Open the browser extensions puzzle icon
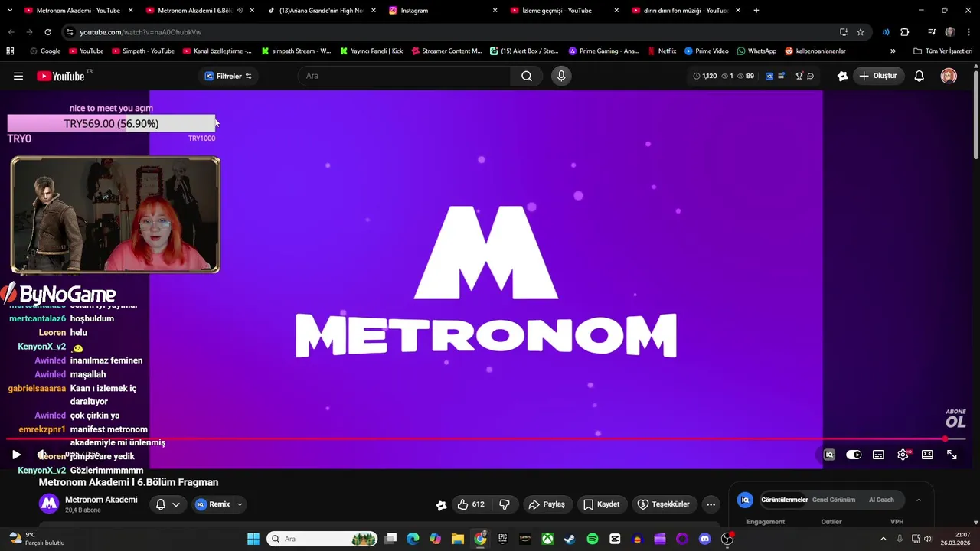Viewport: 980px width, 551px height. [905, 32]
